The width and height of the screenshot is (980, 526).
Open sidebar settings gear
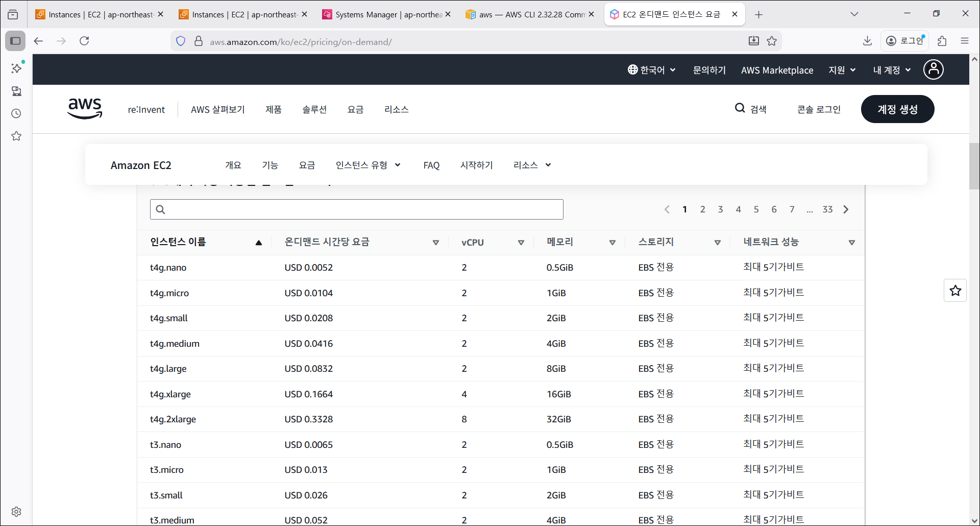click(16, 511)
